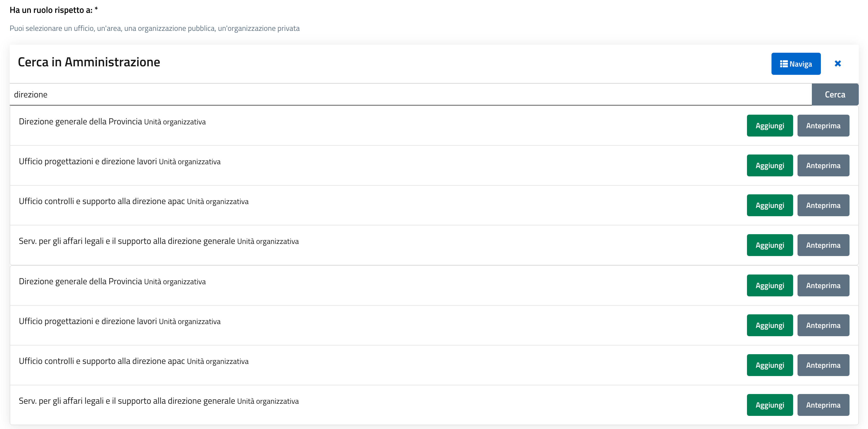Image resolution: width=868 pixels, height=429 pixels.
Task: Add first Ufficio controlli e supporto apac
Action: coord(769,205)
